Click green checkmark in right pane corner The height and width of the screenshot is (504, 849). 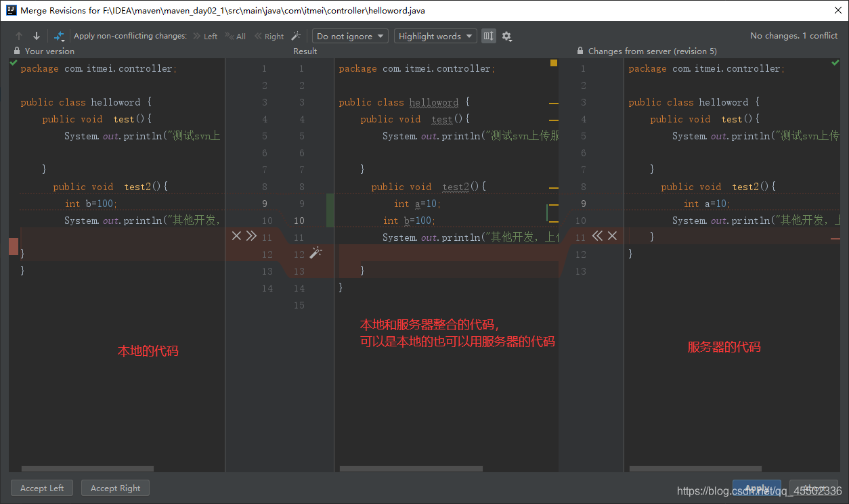[835, 62]
